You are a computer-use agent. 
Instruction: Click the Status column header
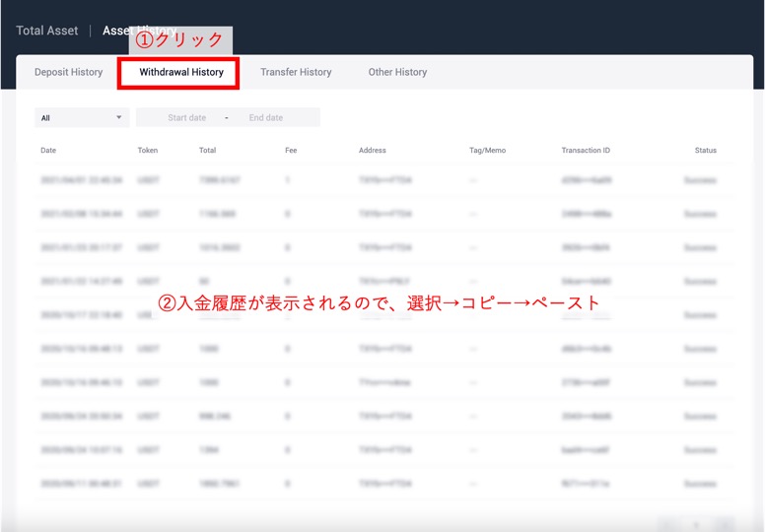tap(706, 150)
